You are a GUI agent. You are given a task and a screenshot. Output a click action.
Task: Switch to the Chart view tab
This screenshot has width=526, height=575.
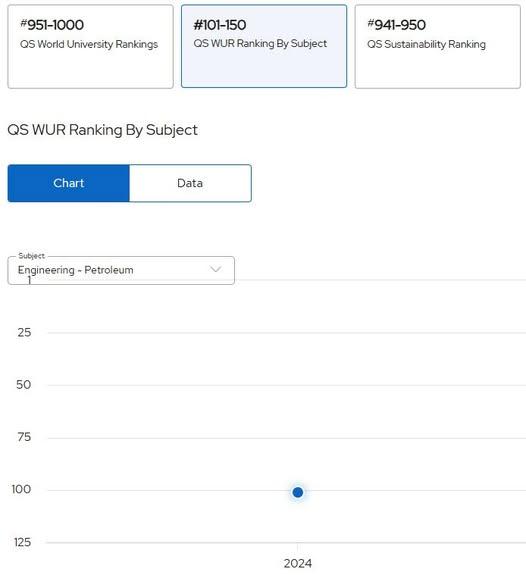[x=69, y=183]
